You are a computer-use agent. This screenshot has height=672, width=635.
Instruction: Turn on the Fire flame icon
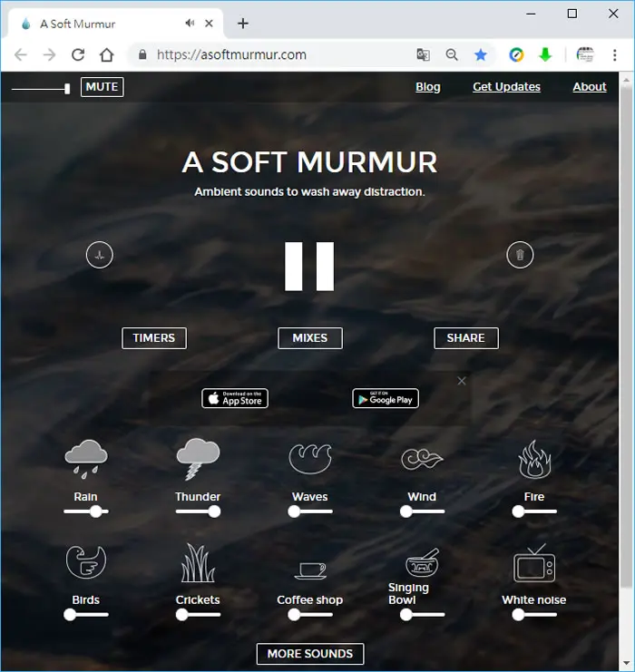[534, 459]
